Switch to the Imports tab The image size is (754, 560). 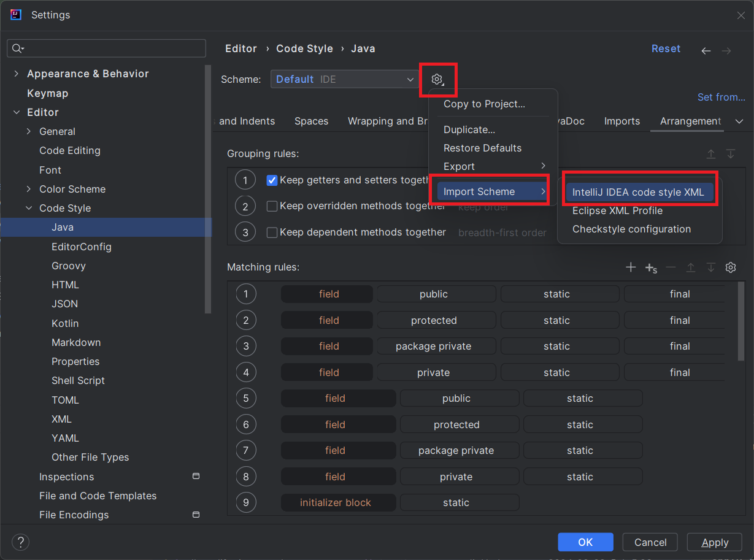[622, 121]
